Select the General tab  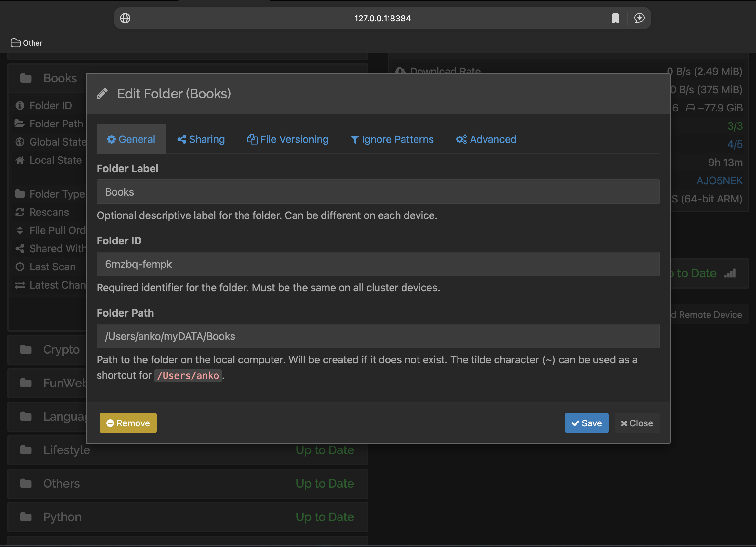[x=131, y=139]
